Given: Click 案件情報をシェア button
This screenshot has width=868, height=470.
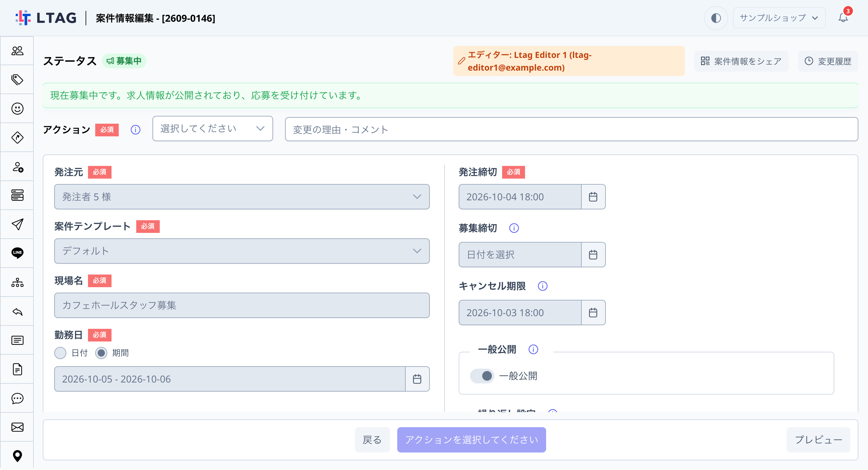Looking at the screenshot, I should (741, 61).
